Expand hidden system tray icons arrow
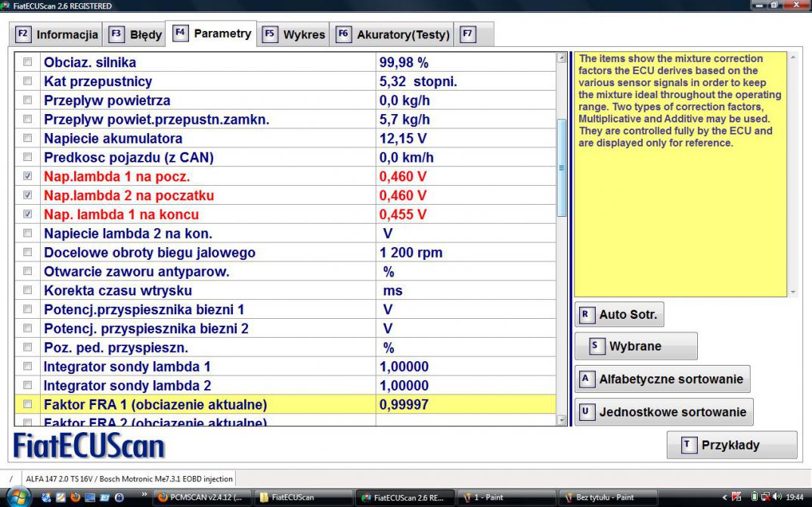This screenshot has width=812, height=507. [x=726, y=497]
